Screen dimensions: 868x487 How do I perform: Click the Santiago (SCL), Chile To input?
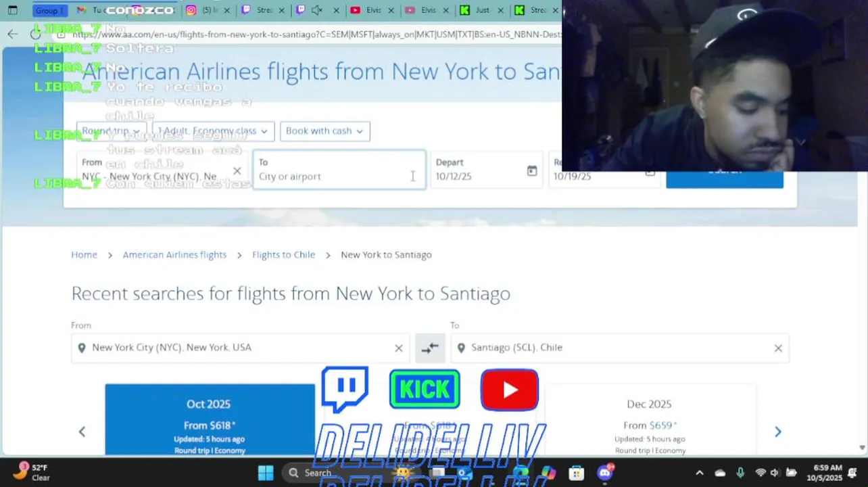coord(620,348)
